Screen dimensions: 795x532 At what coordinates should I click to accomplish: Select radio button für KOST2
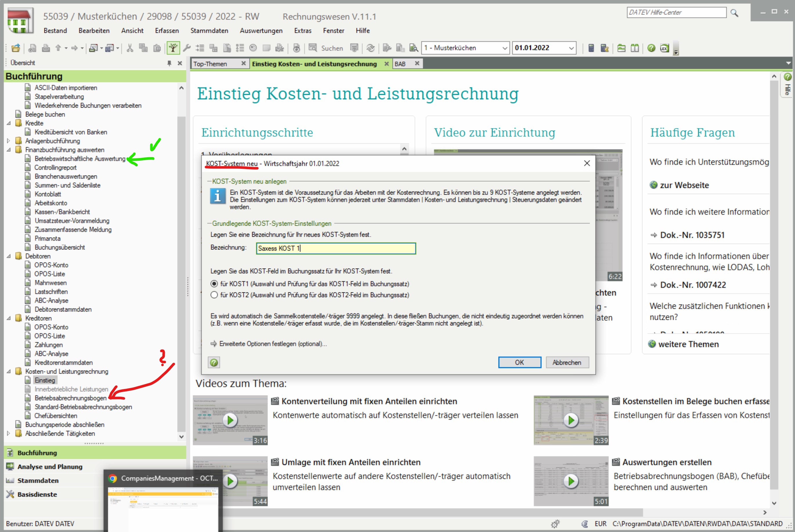[214, 295]
